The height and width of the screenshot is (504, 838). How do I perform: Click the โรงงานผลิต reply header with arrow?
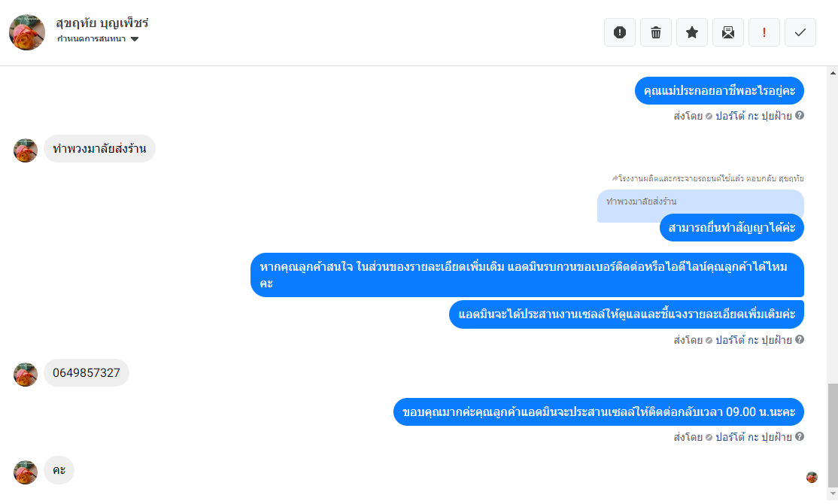[708, 179]
